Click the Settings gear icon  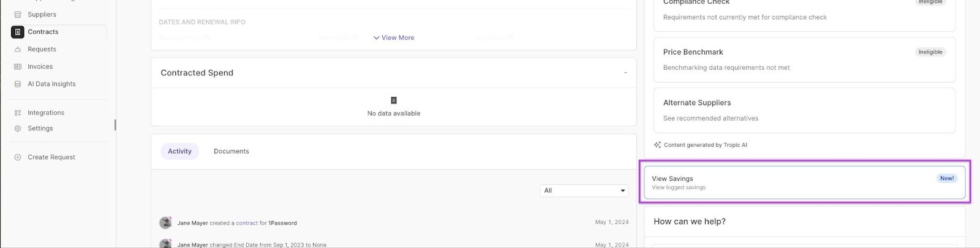point(18,129)
